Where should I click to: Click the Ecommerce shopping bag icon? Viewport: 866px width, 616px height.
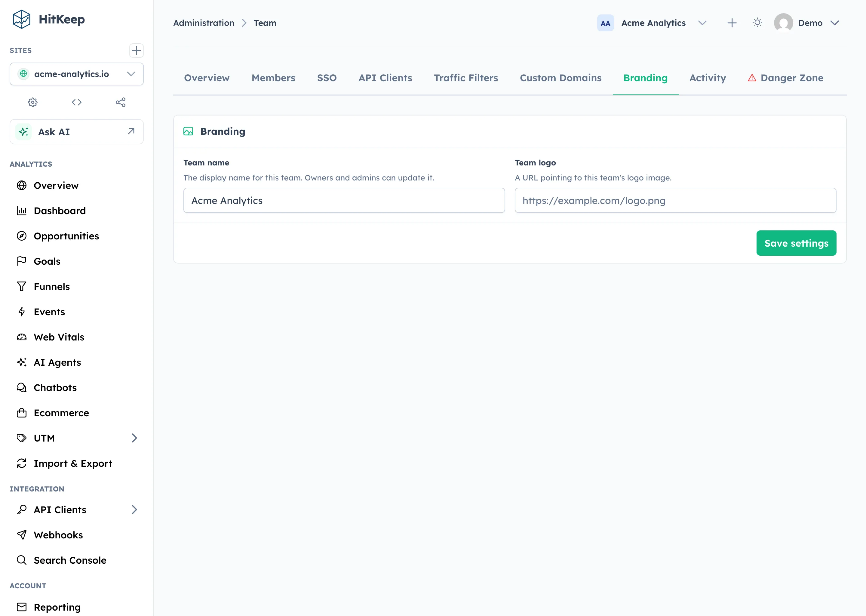[x=22, y=413]
